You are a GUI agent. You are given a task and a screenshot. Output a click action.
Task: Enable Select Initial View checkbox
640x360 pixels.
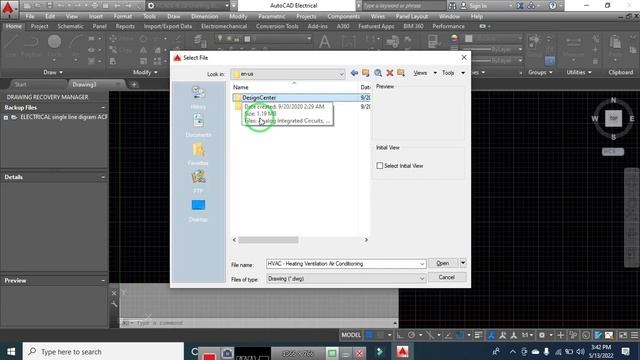point(380,166)
